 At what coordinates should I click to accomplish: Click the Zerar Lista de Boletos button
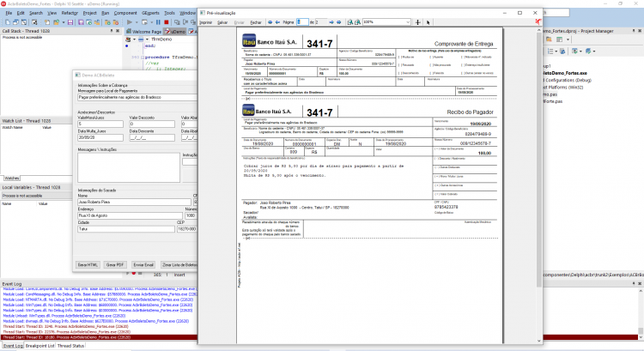tap(179, 265)
